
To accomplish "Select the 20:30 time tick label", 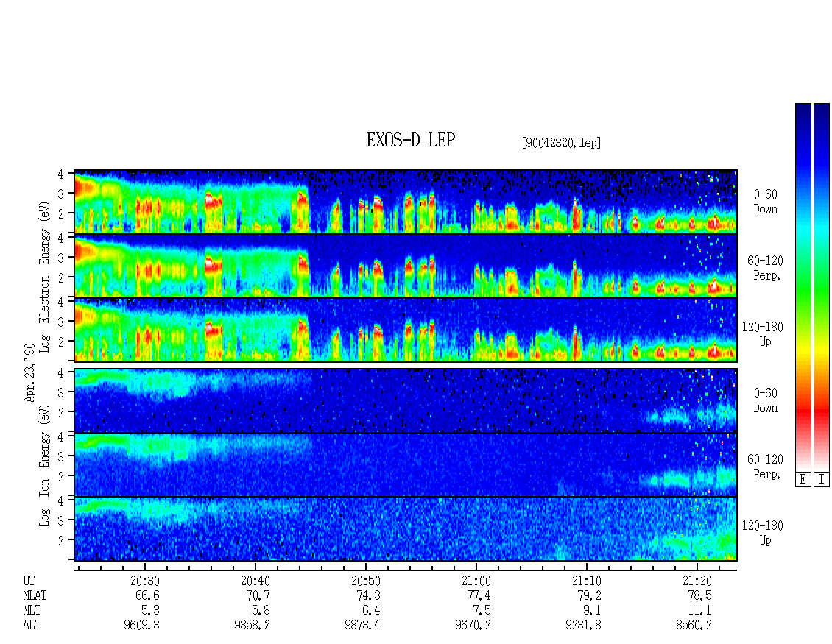I will click(x=145, y=581).
